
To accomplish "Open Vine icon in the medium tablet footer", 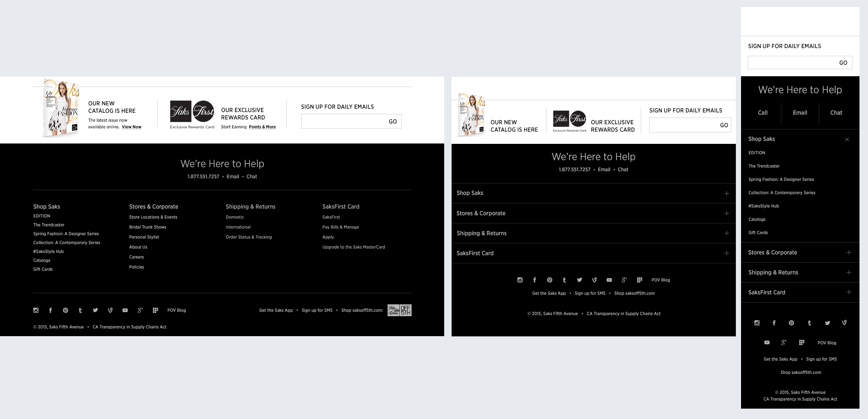I will 594,280.
